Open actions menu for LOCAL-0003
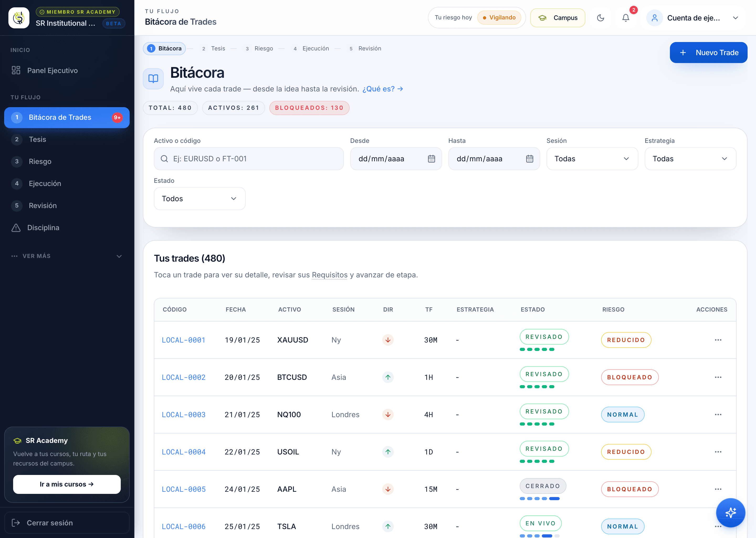Viewport: 756px width, 538px height. point(718,415)
